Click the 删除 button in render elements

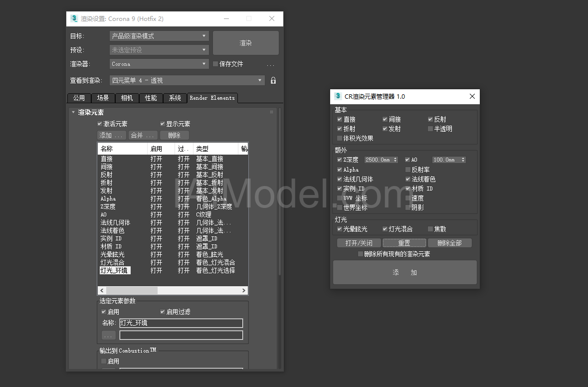click(175, 135)
